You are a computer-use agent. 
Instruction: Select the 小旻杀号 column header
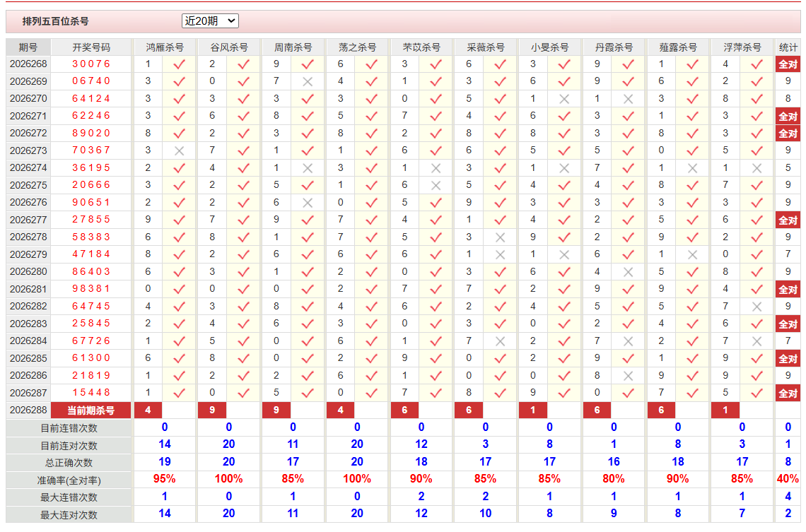click(549, 47)
